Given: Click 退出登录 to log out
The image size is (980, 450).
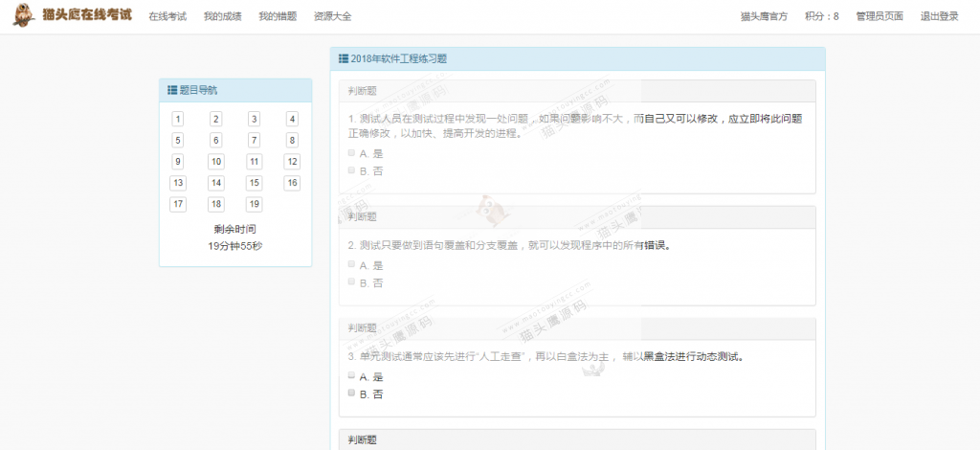Looking at the screenshot, I should (940, 16).
